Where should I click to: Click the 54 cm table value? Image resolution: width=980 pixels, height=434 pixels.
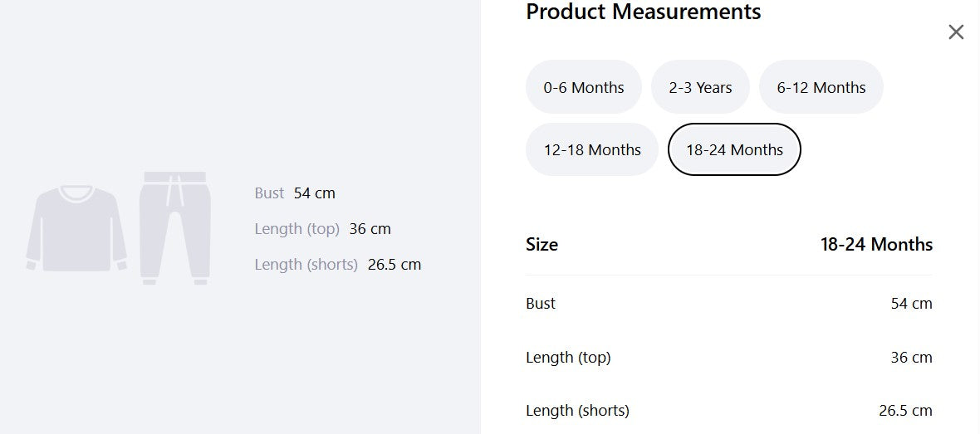911,304
